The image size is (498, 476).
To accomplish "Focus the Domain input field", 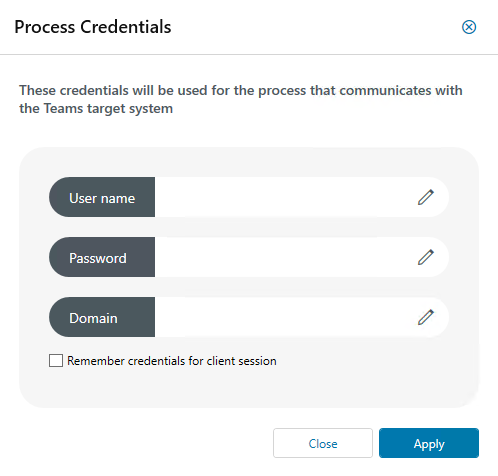I will tap(283, 317).
